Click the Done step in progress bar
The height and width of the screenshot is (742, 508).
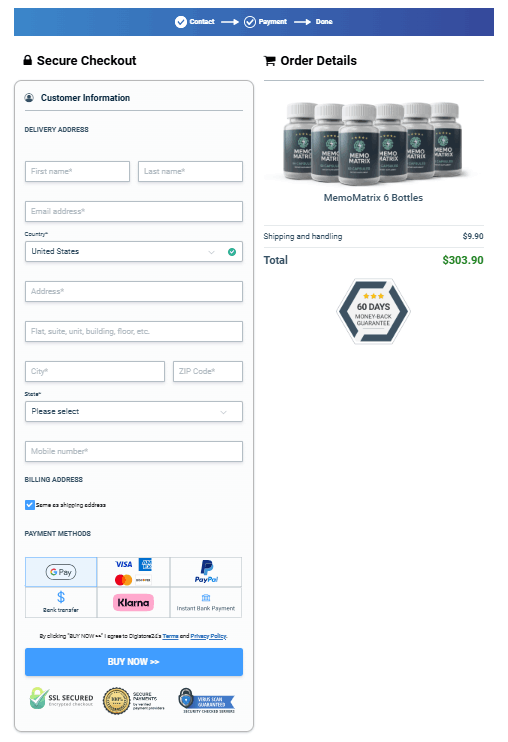click(324, 22)
